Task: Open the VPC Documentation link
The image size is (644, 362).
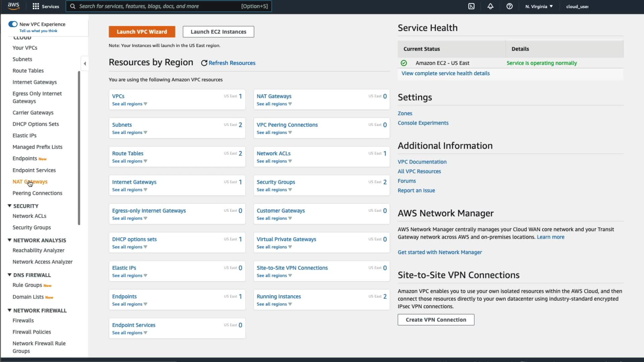Action: pyautogui.click(x=422, y=162)
